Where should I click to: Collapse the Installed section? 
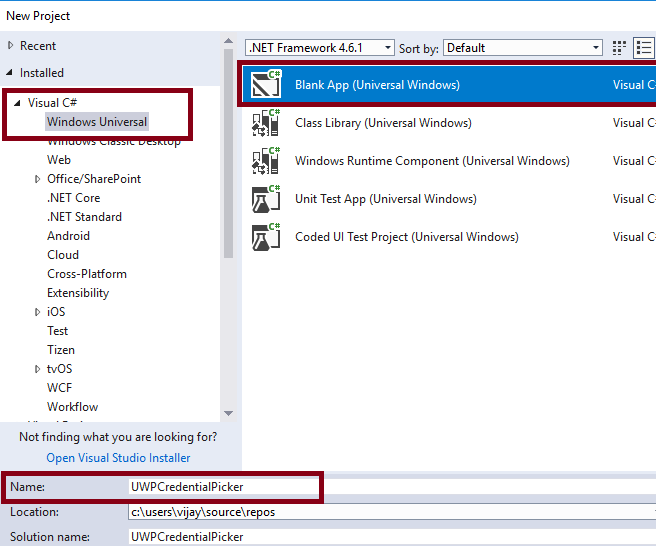click(10, 72)
